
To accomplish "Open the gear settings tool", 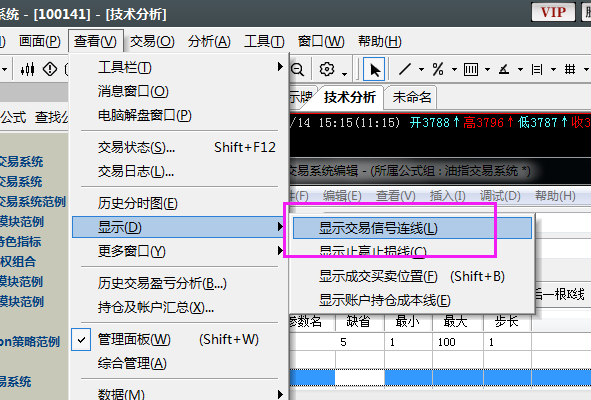I will coord(327,69).
